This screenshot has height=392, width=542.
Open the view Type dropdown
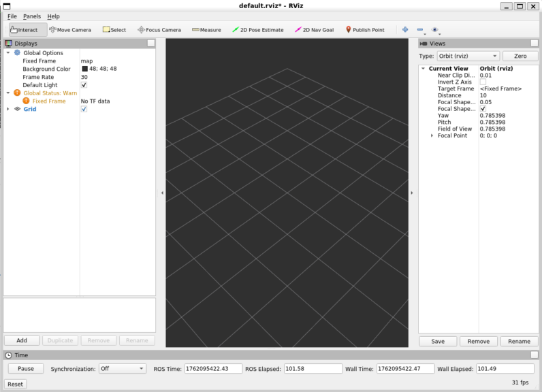(467, 56)
